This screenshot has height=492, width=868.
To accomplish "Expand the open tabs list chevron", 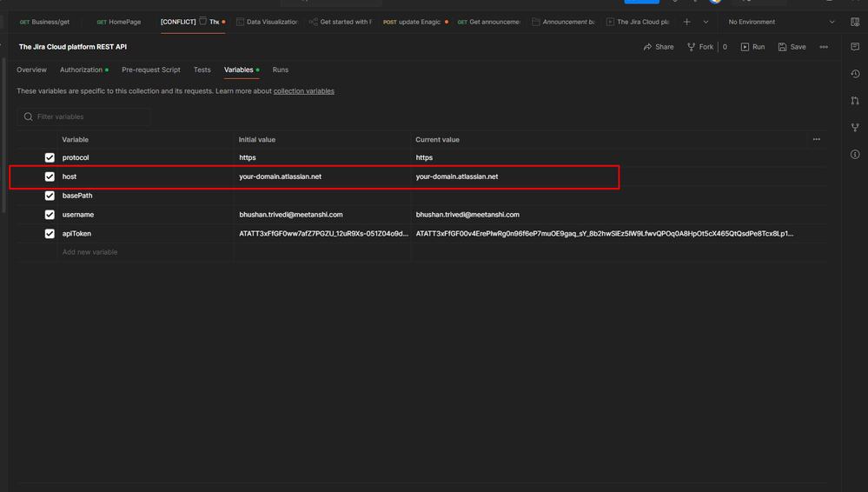I will click(x=706, y=22).
